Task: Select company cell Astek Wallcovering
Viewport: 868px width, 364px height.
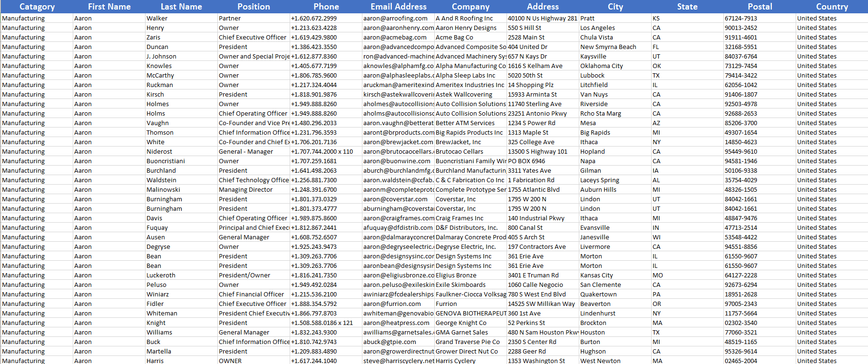Action: (470, 94)
